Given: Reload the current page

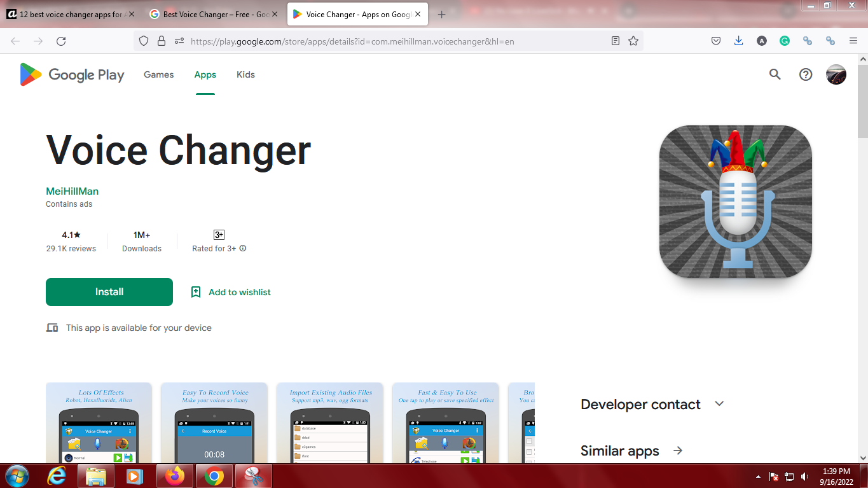Looking at the screenshot, I should click(61, 41).
